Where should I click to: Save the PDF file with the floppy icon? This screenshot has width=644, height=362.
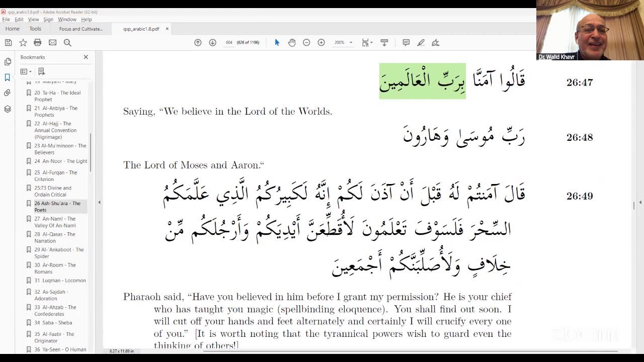[x=8, y=43]
